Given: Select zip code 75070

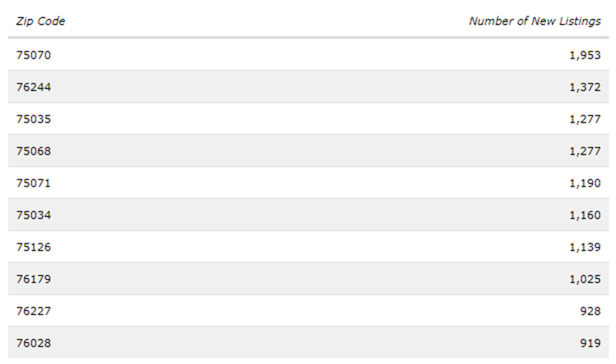Looking at the screenshot, I should pyautogui.click(x=34, y=55).
